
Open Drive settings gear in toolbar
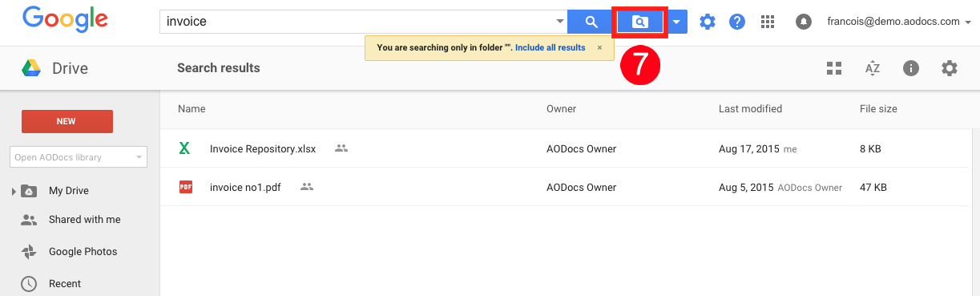[x=950, y=68]
